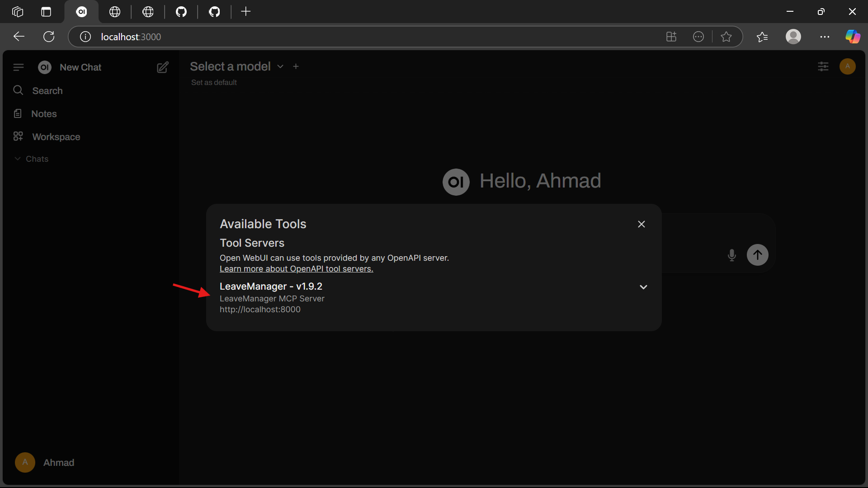Click Learn more about OpenAPI tool servers link
The image size is (868, 488).
click(296, 269)
